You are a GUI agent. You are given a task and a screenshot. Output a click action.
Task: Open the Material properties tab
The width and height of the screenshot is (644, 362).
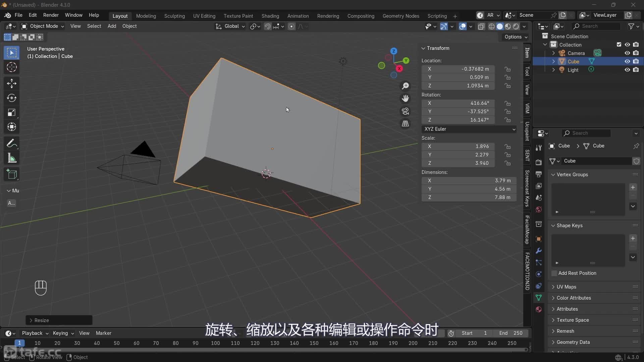(x=539, y=309)
